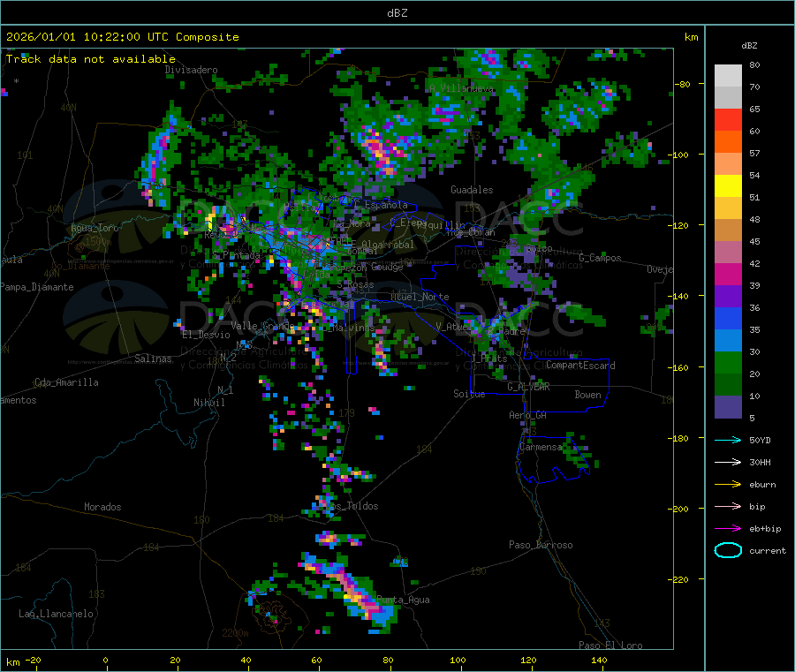Click the 'G_ALVEAR' map label
Screen dimensions: 795x672
(528, 387)
